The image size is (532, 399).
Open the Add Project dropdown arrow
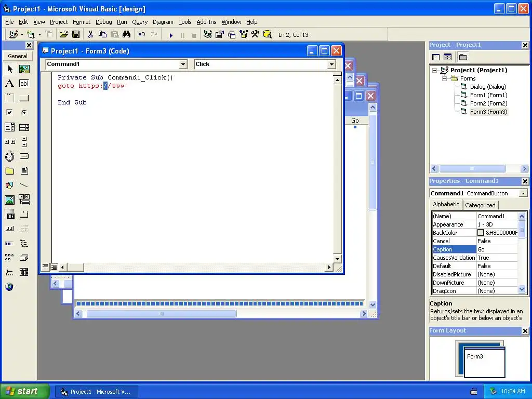coord(22,35)
